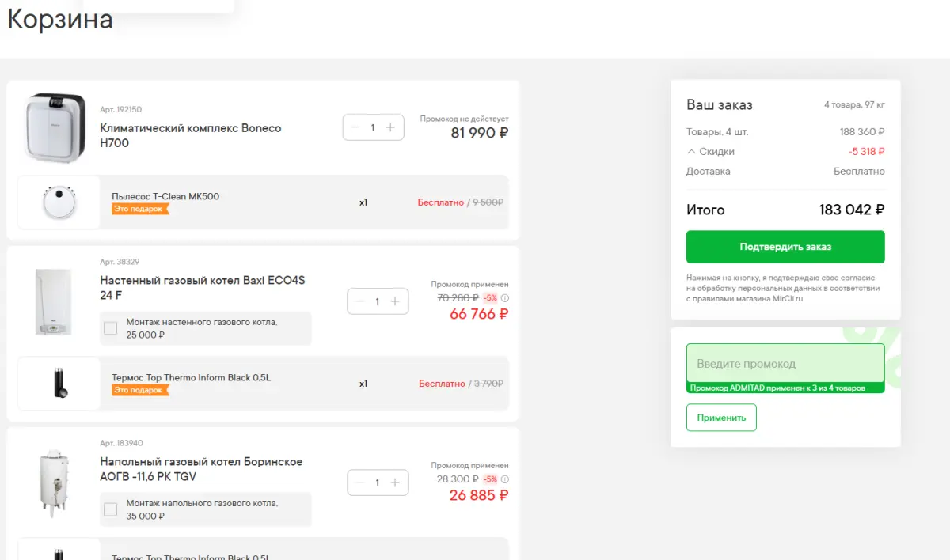Viewport: 950px width, 560px height.
Task: Open Baxi ECO4S boiler thumbnail
Action: 53,302
